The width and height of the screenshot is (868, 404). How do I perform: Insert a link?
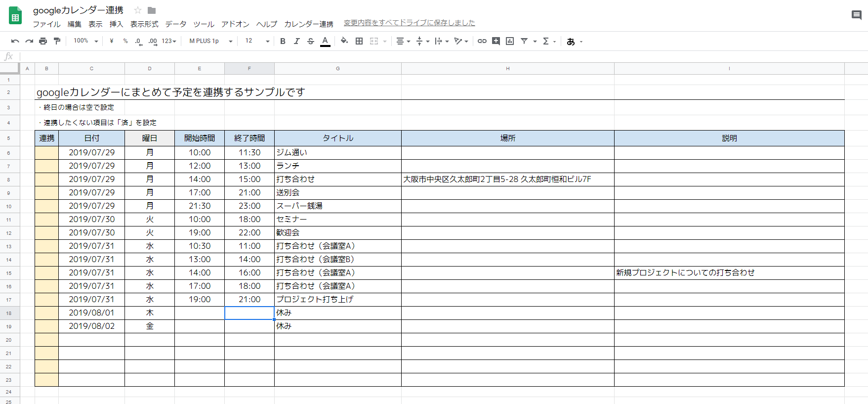pyautogui.click(x=482, y=41)
